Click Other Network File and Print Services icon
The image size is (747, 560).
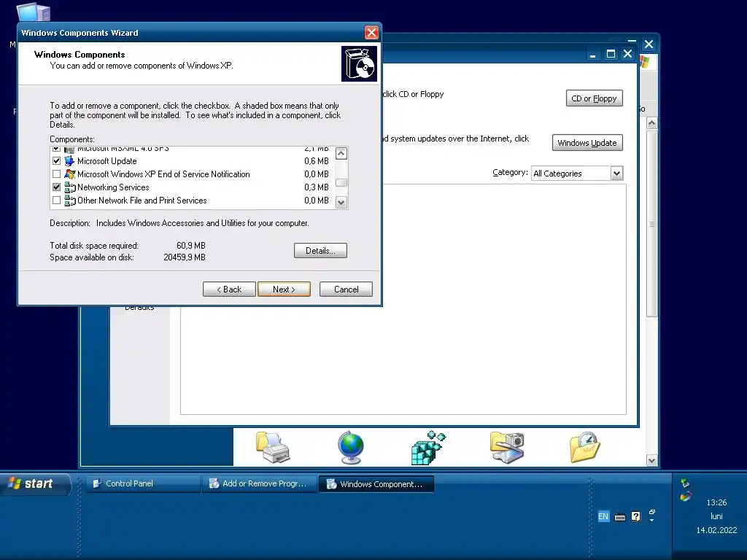69,201
